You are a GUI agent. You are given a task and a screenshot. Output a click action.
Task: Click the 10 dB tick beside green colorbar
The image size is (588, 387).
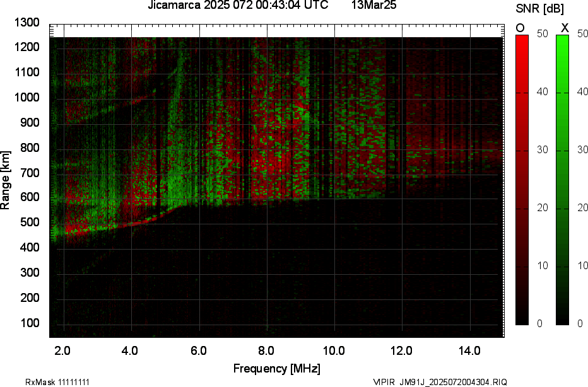(582, 266)
